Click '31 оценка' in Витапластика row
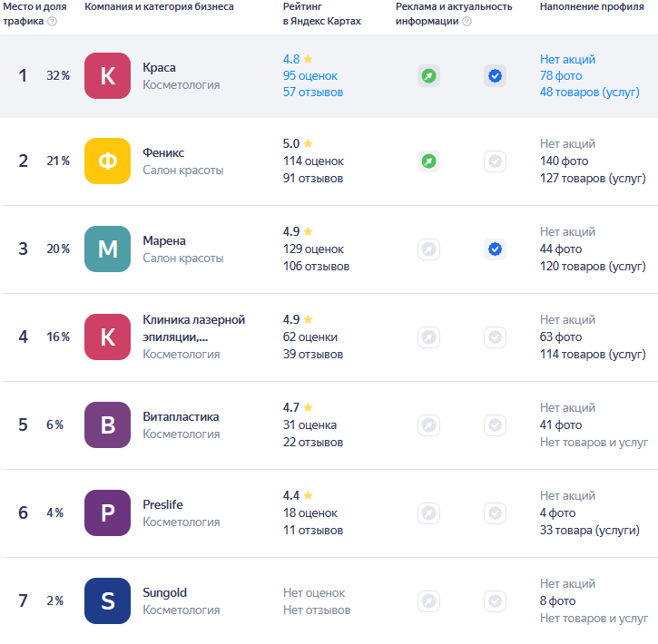 309,425
